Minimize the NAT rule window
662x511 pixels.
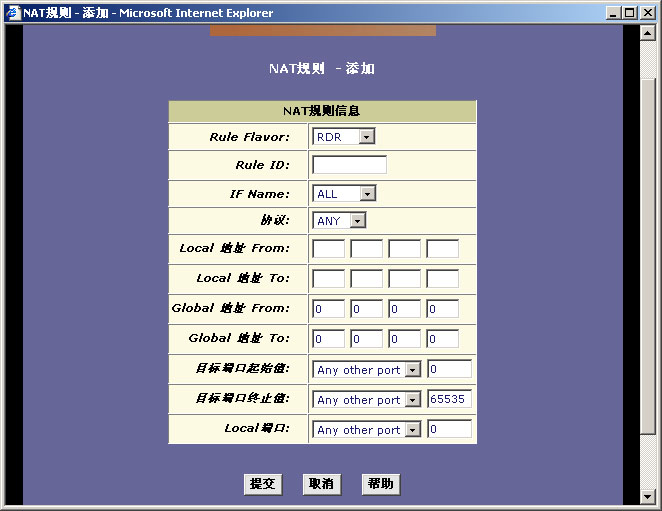click(613, 13)
